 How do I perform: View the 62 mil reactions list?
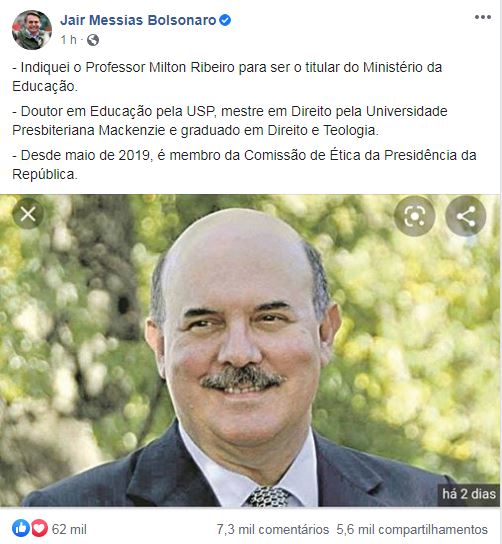click(x=69, y=529)
